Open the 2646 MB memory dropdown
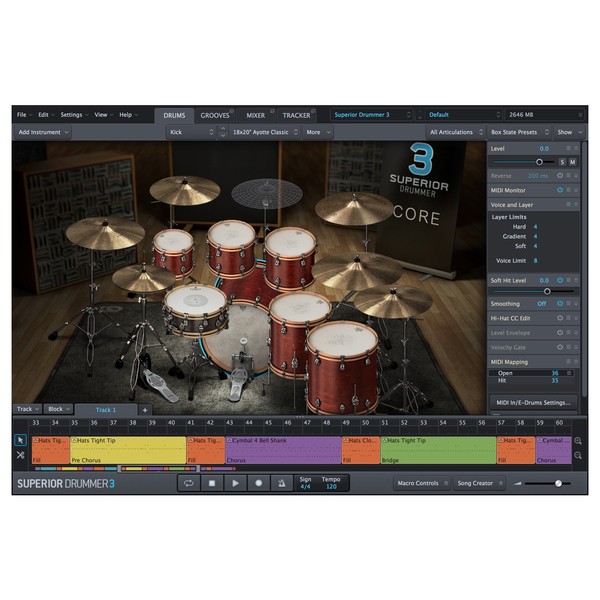Viewport: 600px width, 600px height. coord(545,115)
